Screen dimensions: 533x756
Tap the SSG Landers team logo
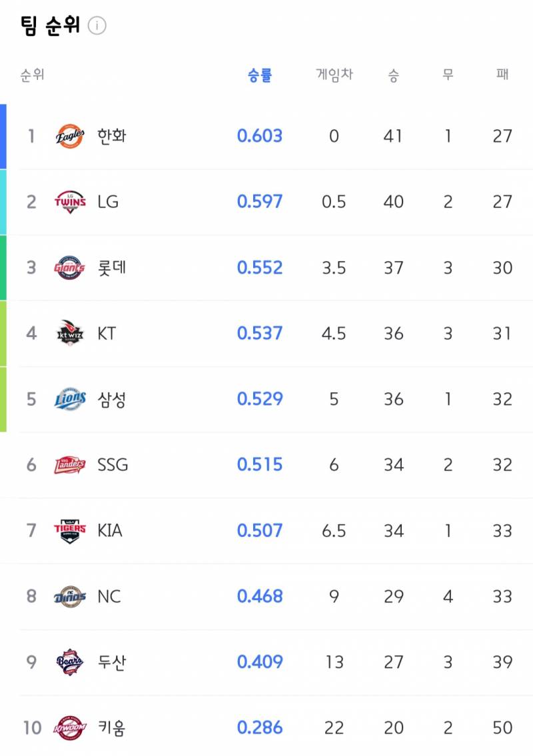[x=70, y=465]
